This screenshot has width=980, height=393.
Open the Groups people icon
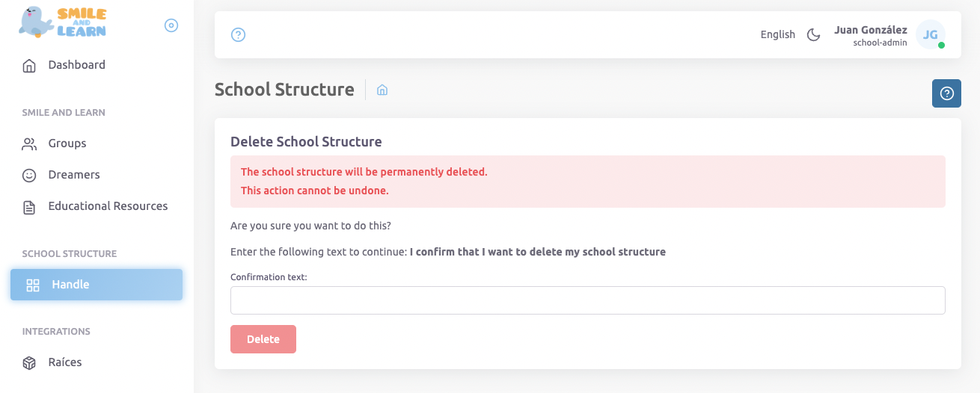coord(29,143)
